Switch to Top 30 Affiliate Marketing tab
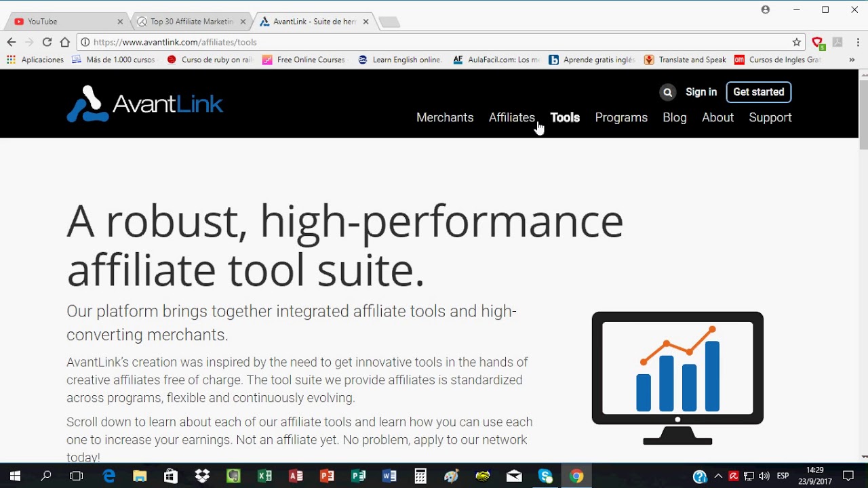Viewport: 868px width, 488px height. [x=190, y=22]
